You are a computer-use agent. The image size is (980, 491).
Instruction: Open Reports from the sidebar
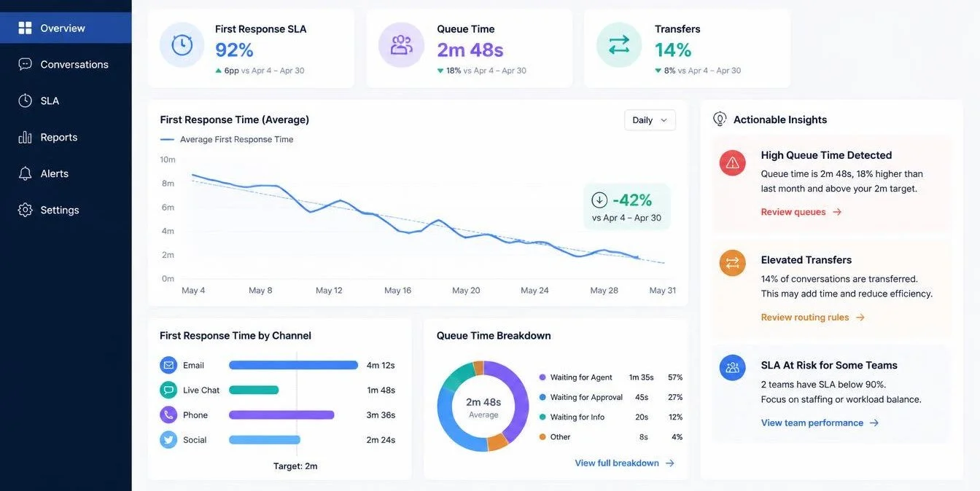tap(66, 137)
